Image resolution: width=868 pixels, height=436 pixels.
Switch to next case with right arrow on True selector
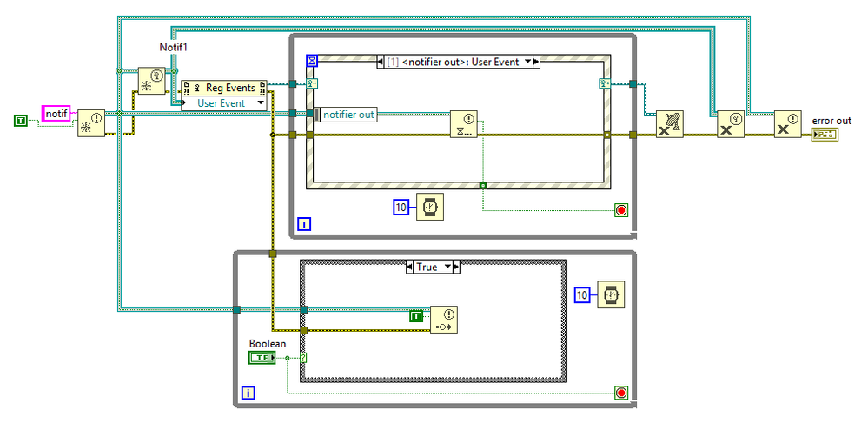pos(456,267)
